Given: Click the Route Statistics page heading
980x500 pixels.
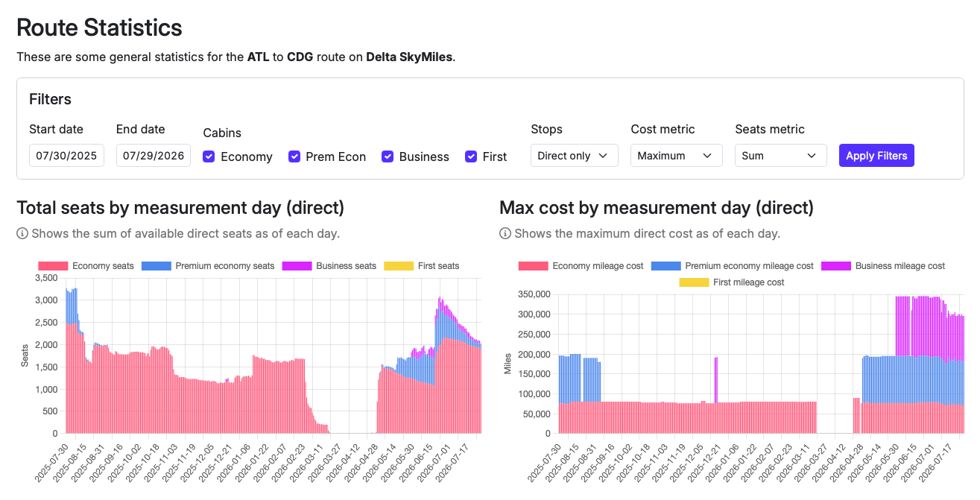Looking at the screenshot, I should 99,28.
